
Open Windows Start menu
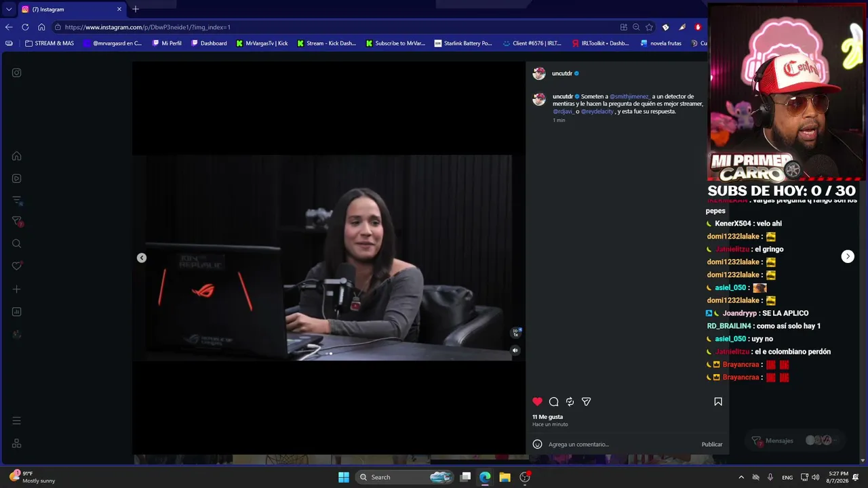click(344, 477)
